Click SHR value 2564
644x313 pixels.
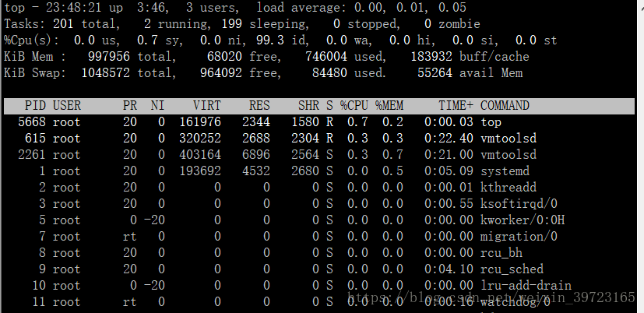coord(305,155)
